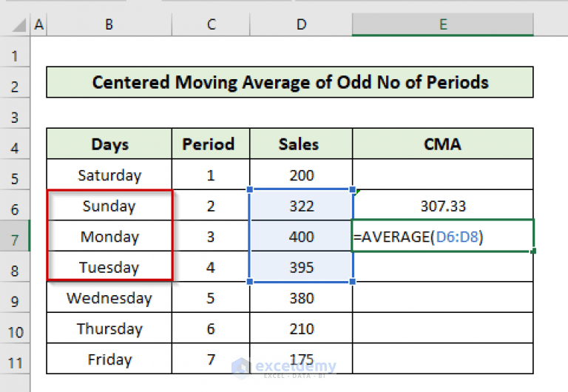Select empty CMA cell in Thursday row
Viewport: 568px width, 392px height.
tap(443, 328)
